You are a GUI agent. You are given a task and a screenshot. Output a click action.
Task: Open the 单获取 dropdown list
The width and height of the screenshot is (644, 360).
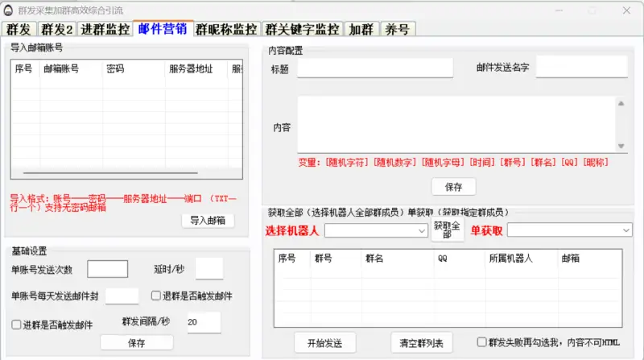(x=569, y=230)
